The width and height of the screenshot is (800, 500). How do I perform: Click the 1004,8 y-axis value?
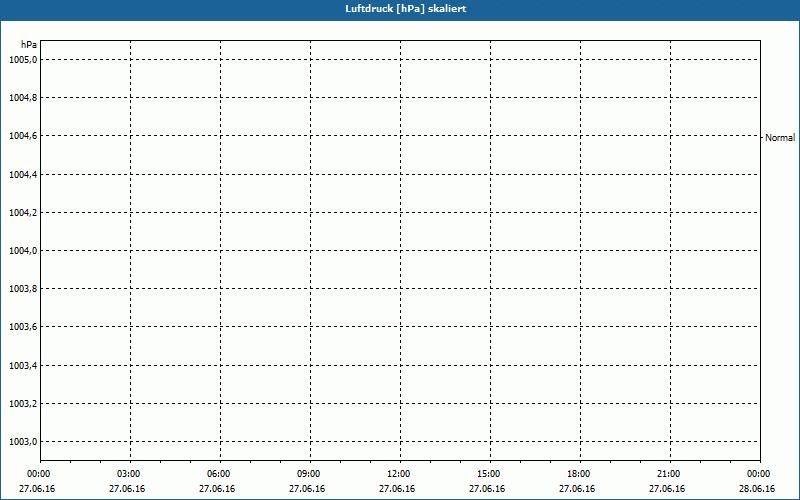[23, 98]
